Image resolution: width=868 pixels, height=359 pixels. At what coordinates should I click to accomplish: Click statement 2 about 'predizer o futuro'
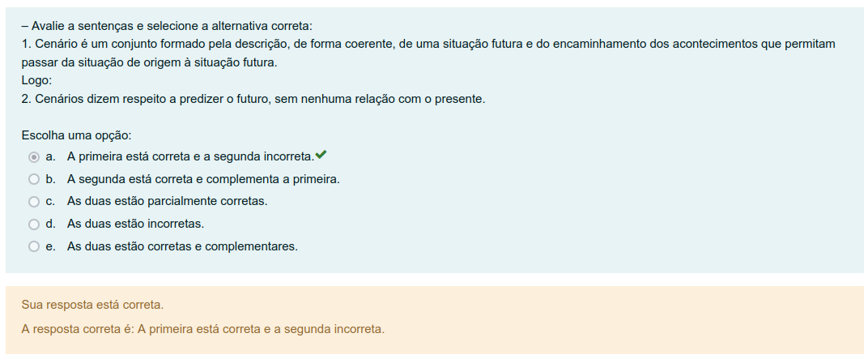tap(253, 100)
